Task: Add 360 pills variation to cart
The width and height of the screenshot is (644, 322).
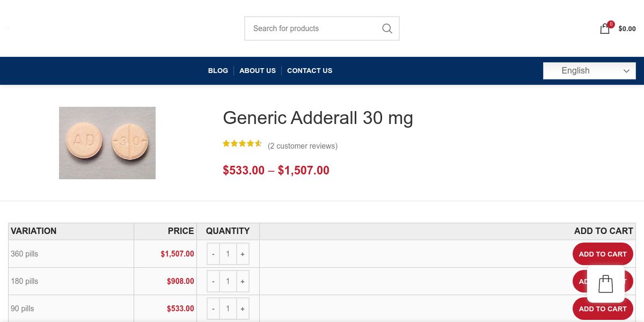Action: pos(602,254)
